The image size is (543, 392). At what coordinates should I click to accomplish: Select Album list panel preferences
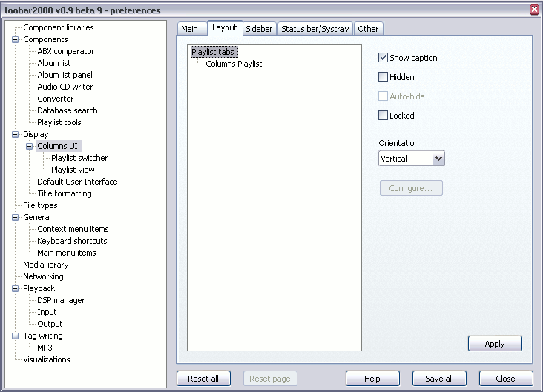tap(65, 75)
